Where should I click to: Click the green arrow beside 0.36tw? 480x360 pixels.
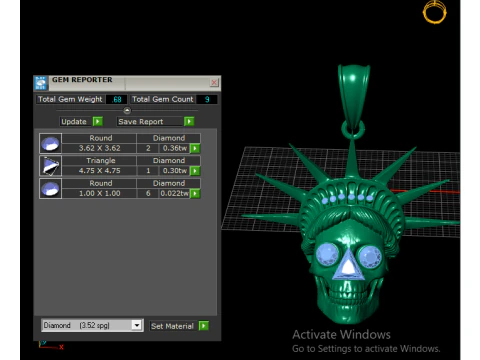[195, 148]
